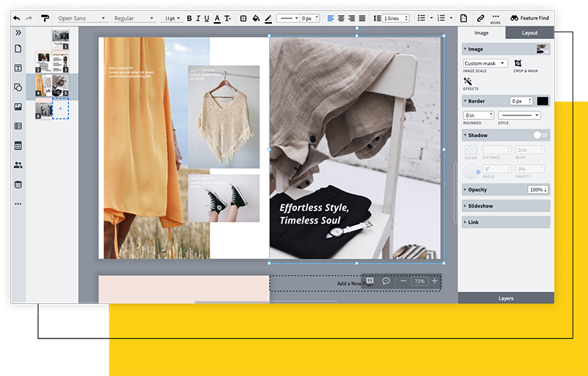Viewport: 588px width, 376px height.
Task: Toggle Bold text formatting
Action: [190, 18]
